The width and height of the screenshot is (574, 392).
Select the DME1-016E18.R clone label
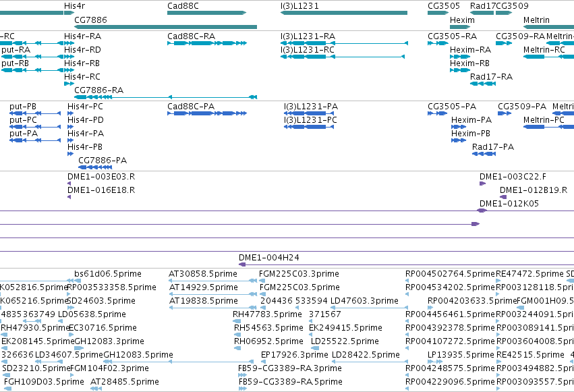(x=101, y=190)
